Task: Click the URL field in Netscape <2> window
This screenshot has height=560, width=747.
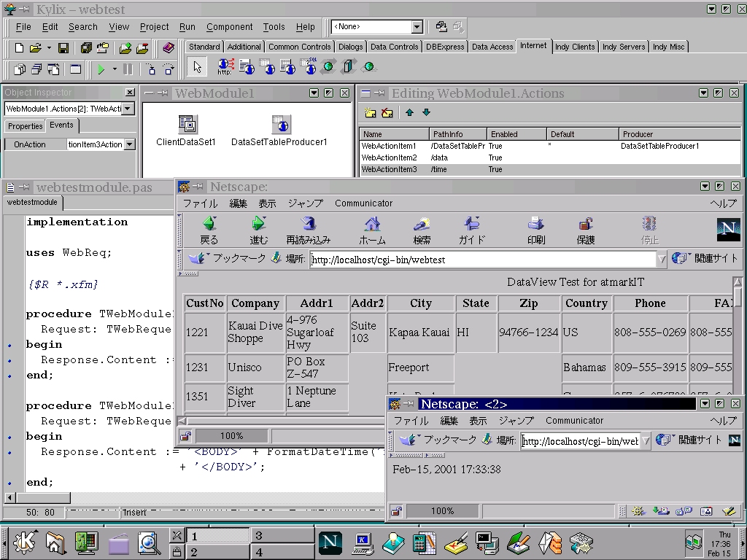Action: (x=581, y=441)
